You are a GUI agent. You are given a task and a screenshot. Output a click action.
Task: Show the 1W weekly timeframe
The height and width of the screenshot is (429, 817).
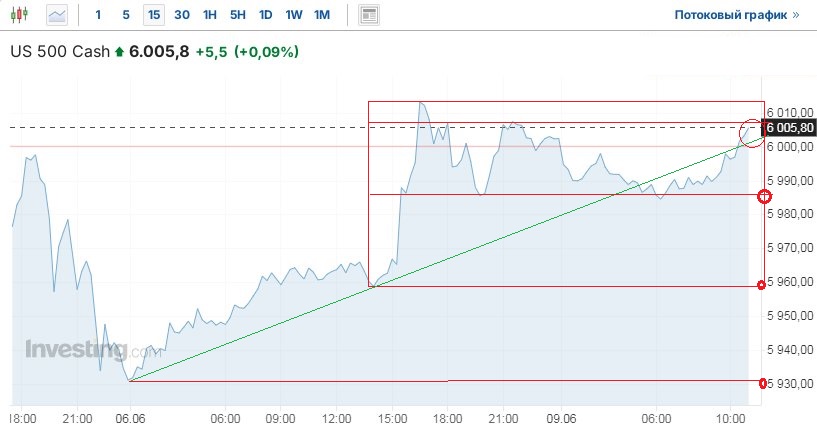293,15
